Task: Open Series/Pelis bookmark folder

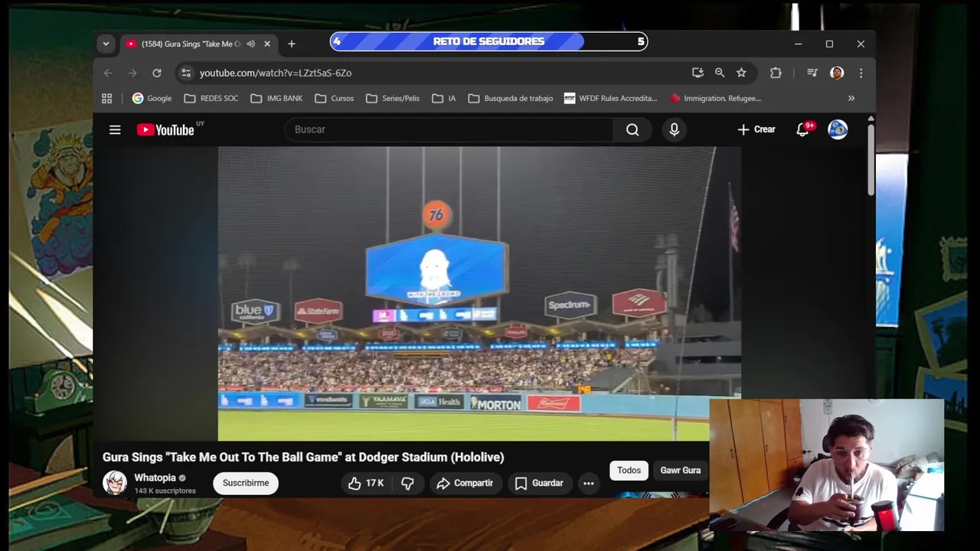Action: click(x=394, y=98)
